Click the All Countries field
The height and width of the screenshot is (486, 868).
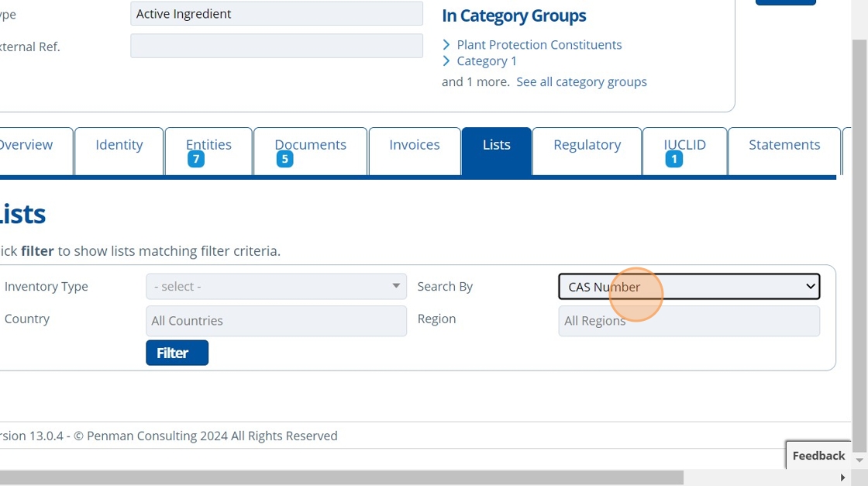[276, 321]
